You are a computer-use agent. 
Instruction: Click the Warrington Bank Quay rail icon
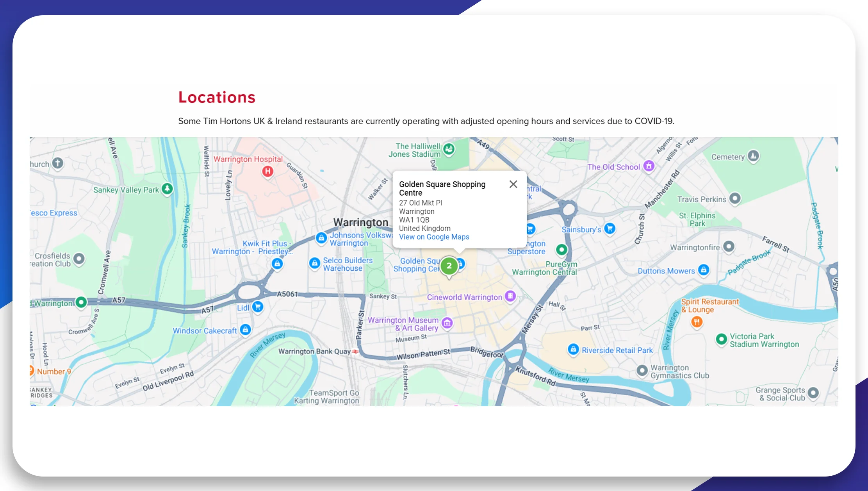tap(355, 352)
